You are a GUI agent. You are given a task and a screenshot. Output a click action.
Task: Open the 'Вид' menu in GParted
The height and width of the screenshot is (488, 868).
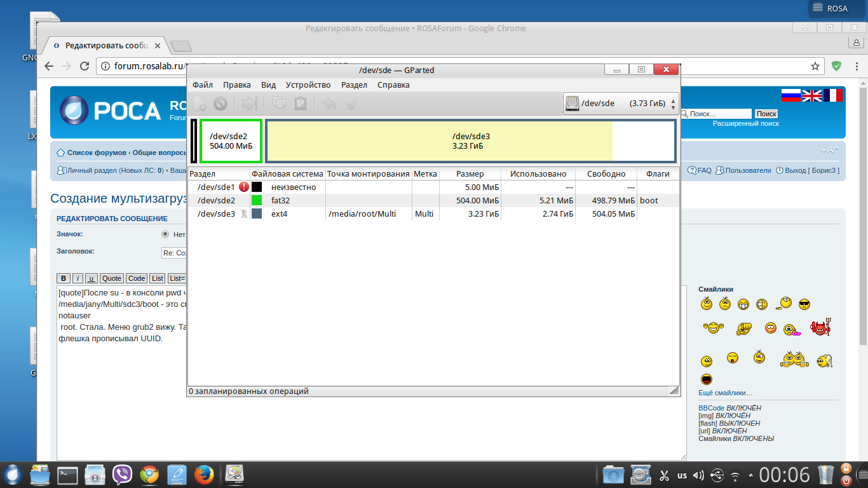pos(269,85)
